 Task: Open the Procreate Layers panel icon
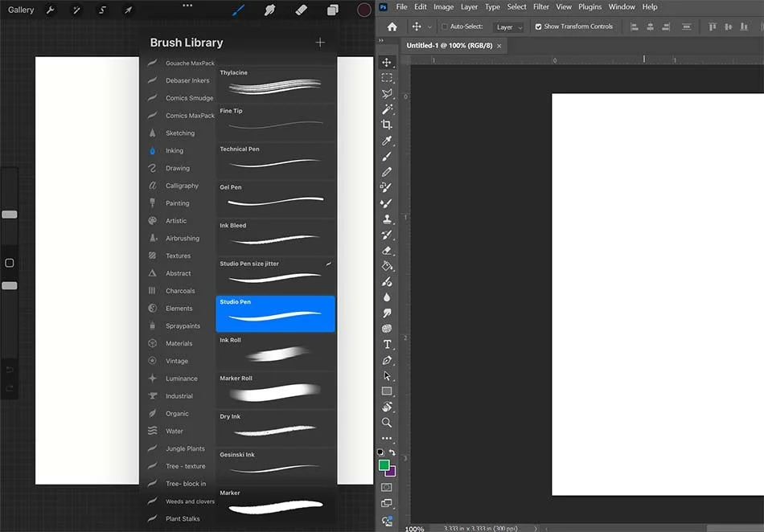333,10
